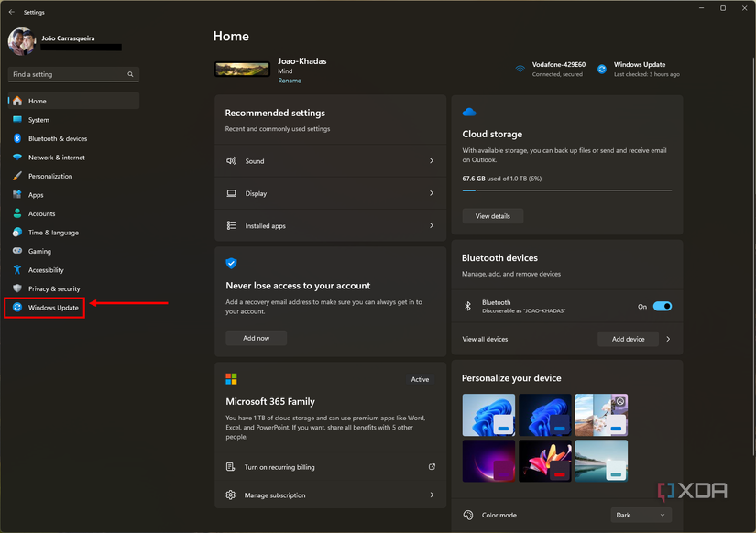Click the Rename link

coord(290,81)
